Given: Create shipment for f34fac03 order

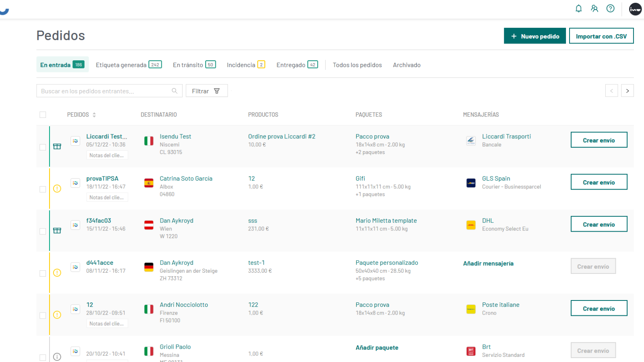Looking at the screenshot, I should coord(599,224).
